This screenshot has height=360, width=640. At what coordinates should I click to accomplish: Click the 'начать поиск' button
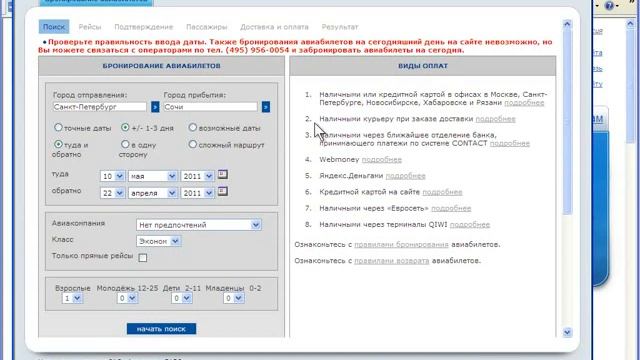(x=161, y=329)
